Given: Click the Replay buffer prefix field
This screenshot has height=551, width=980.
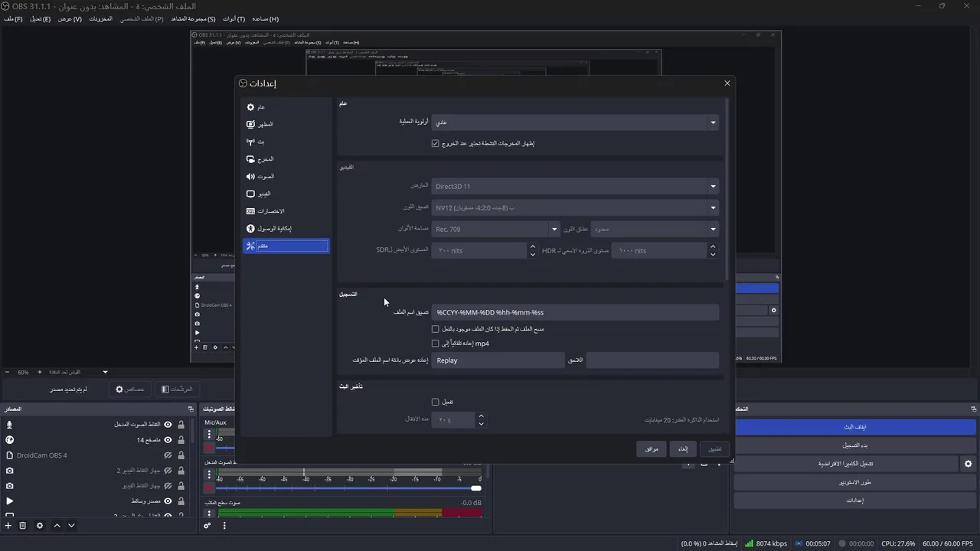Looking at the screenshot, I should pyautogui.click(x=498, y=360).
